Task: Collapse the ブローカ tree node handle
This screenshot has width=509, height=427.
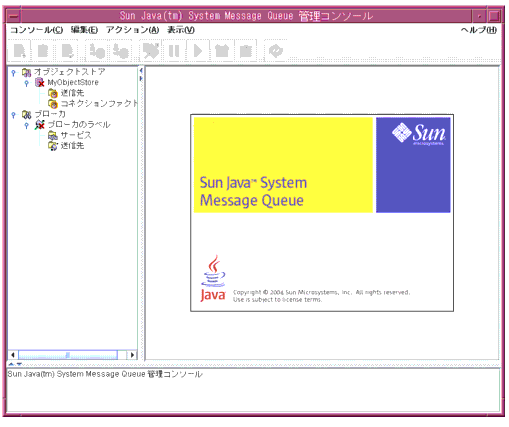Action: pyautogui.click(x=13, y=115)
